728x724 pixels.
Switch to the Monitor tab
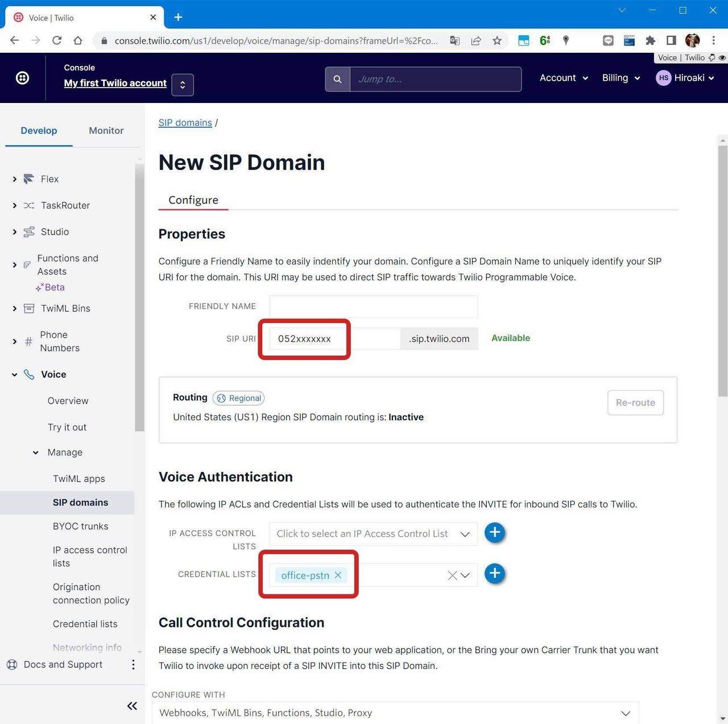(x=106, y=131)
